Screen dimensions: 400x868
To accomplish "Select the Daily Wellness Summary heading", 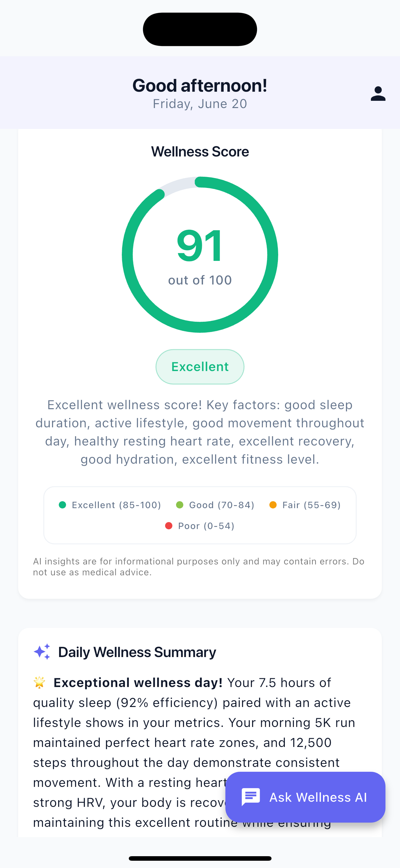I will pyautogui.click(x=137, y=652).
